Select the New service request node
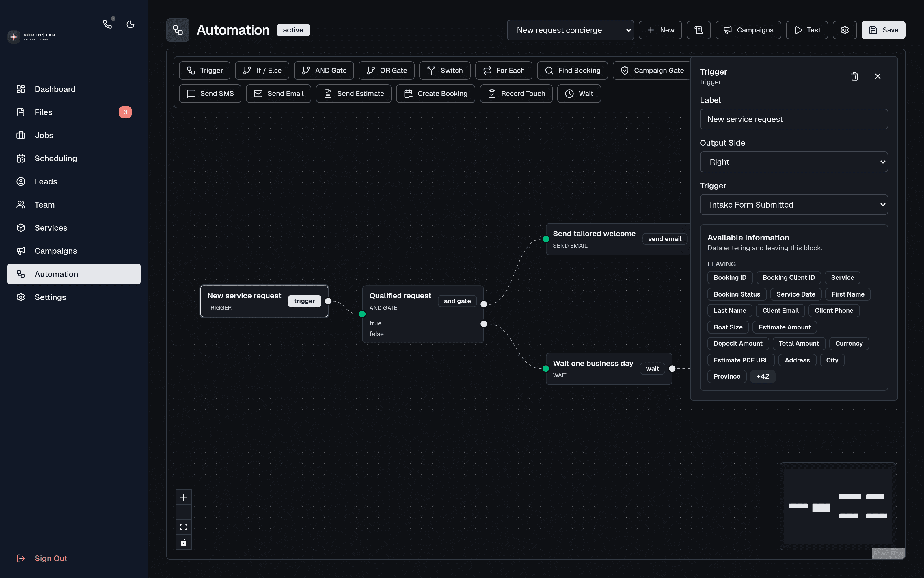924x578 pixels. point(264,301)
